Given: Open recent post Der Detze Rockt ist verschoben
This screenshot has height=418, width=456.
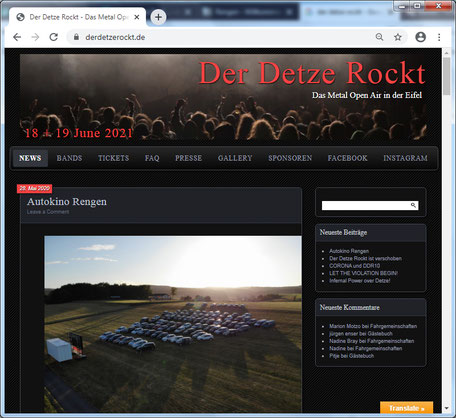Looking at the screenshot, I should click(x=365, y=258).
